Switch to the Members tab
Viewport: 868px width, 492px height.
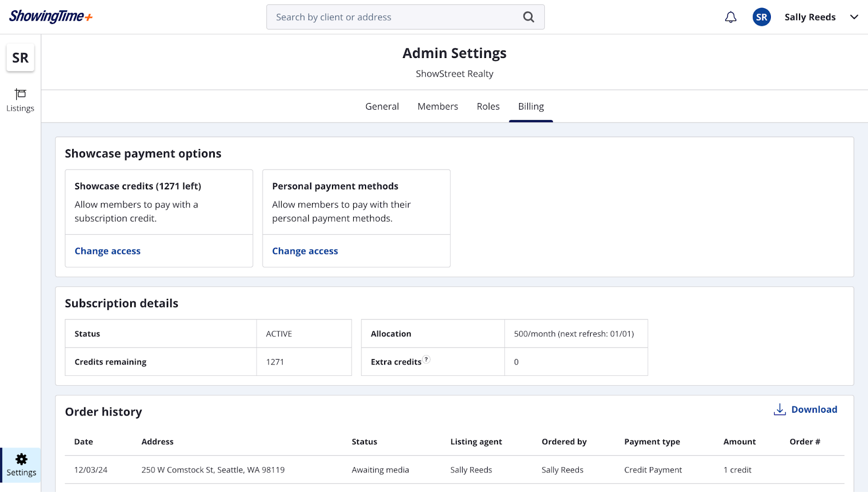[x=438, y=106]
